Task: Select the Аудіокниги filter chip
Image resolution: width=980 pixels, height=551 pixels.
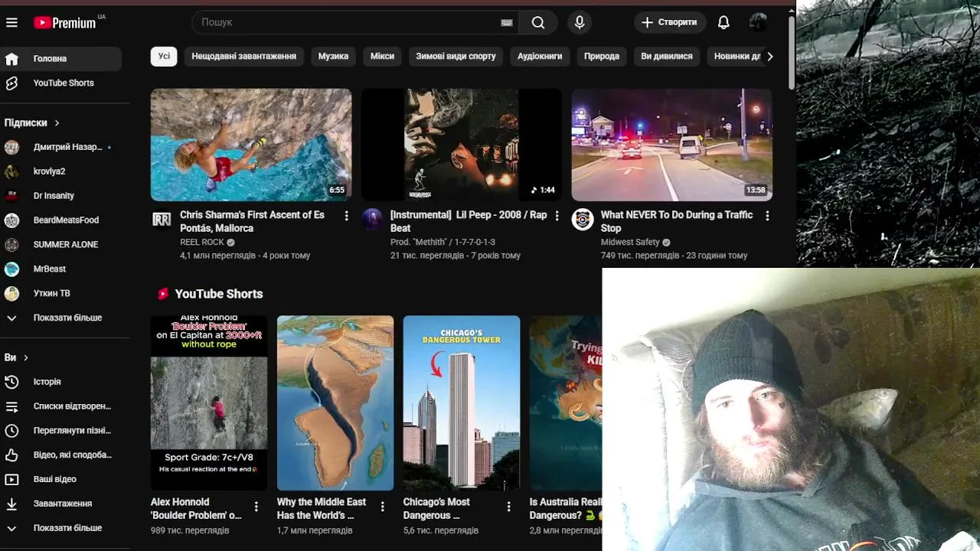Action: [540, 56]
